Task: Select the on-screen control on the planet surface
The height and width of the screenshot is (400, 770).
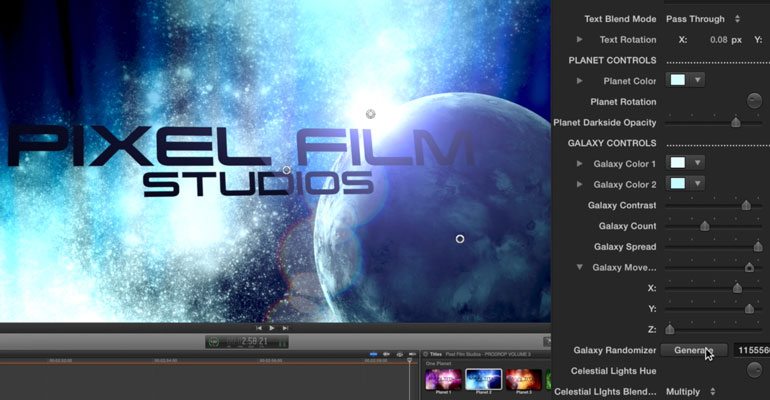Action: click(x=460, y=239)
